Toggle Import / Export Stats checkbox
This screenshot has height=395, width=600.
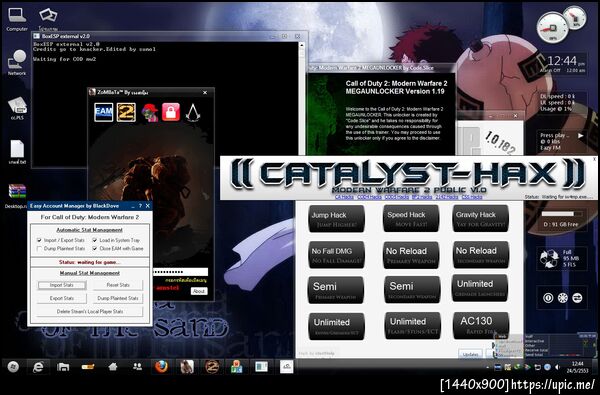click(39, 240)
